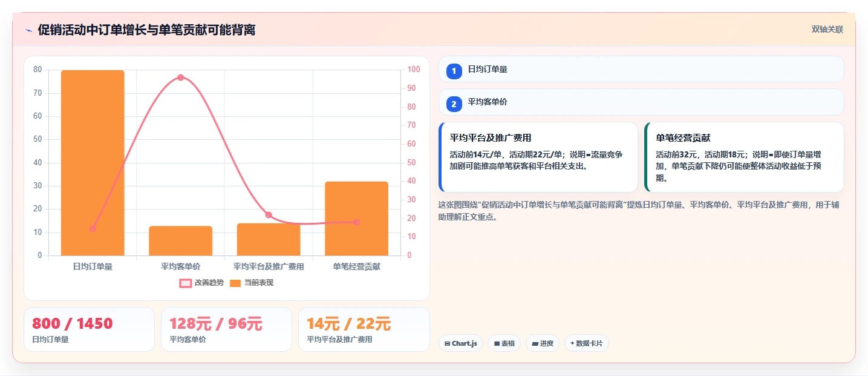Click the x-axis label 平均平台及推广费用
The width and height of the screenshot is (868, 376).
[x=269, y=266]
